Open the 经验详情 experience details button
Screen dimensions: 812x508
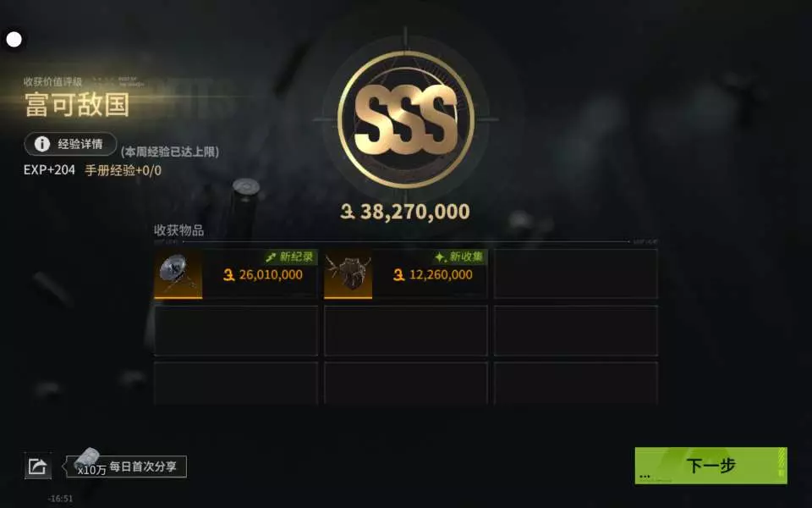70,144
